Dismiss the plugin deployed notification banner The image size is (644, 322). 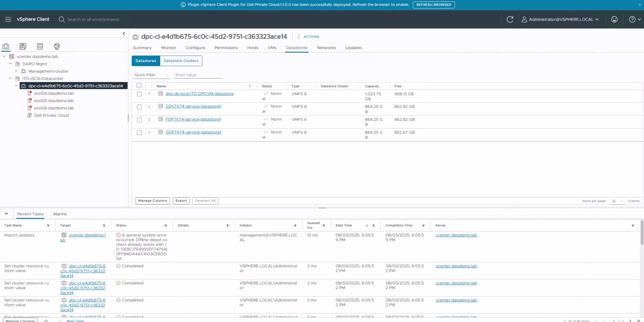(640, 5)
